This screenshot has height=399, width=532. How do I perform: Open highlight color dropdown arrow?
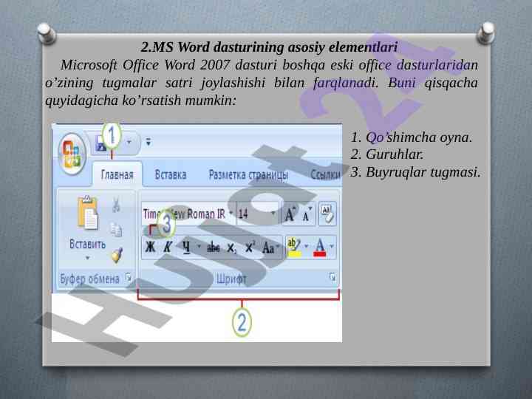(x=307, y=246)
